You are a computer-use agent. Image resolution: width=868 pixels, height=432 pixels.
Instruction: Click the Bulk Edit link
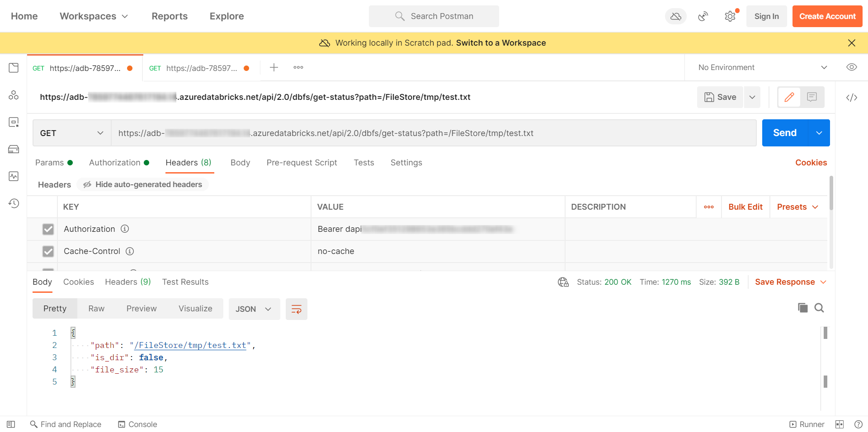[x=745, y=207]
